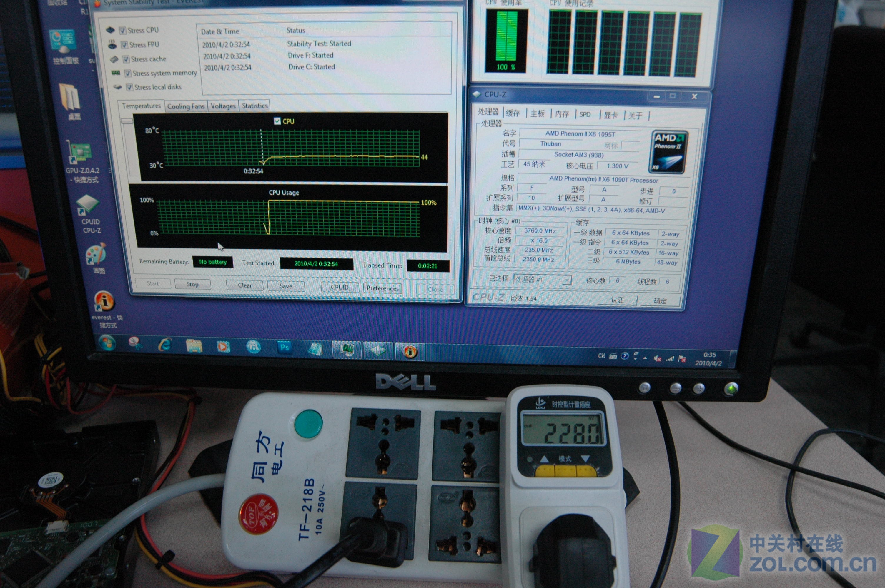Open the notepad-style taskbar icon beside Photoshop
This screenshot has width=885, height=588.
pos(315,349)
